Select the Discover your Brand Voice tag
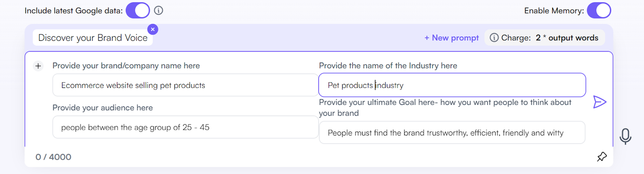 [x=92, y=38]
